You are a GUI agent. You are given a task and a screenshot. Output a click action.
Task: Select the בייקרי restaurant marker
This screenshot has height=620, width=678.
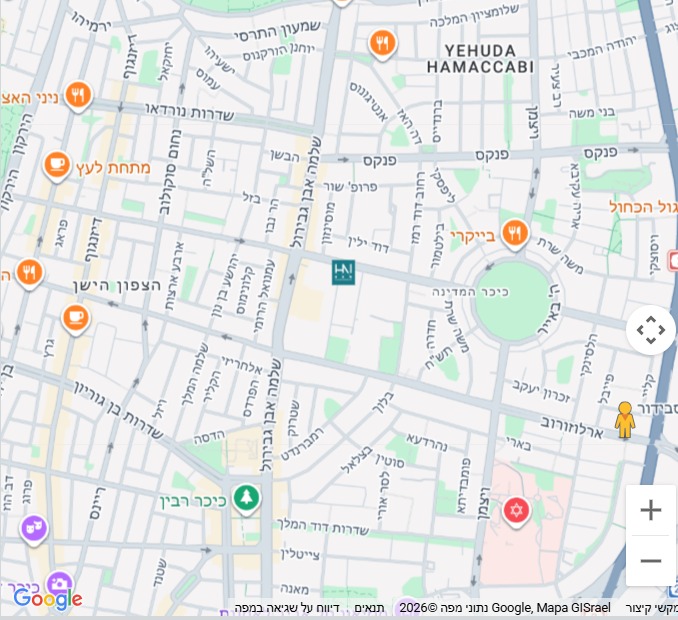tap(515, 234)
